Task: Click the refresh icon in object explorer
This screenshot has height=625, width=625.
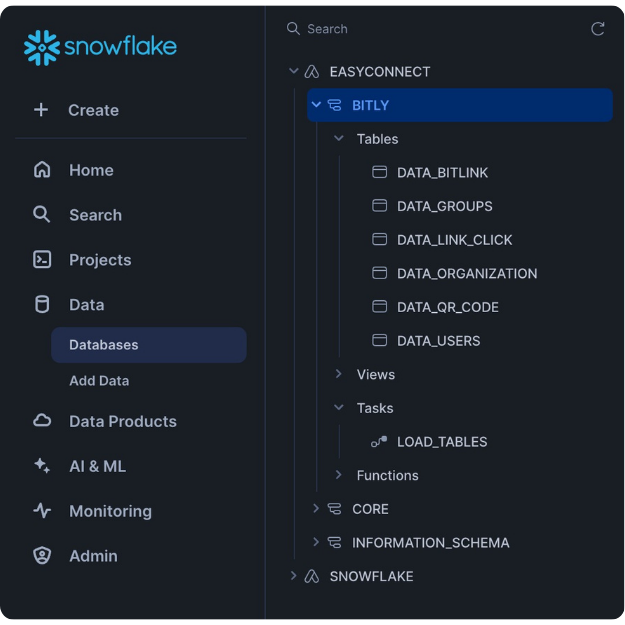Action: [x=597, y=29]
